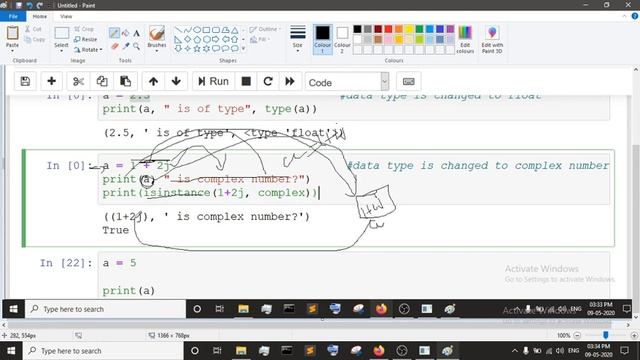Click Copy in the Clipboard group

pyautogui.click(x=34, y=40)
